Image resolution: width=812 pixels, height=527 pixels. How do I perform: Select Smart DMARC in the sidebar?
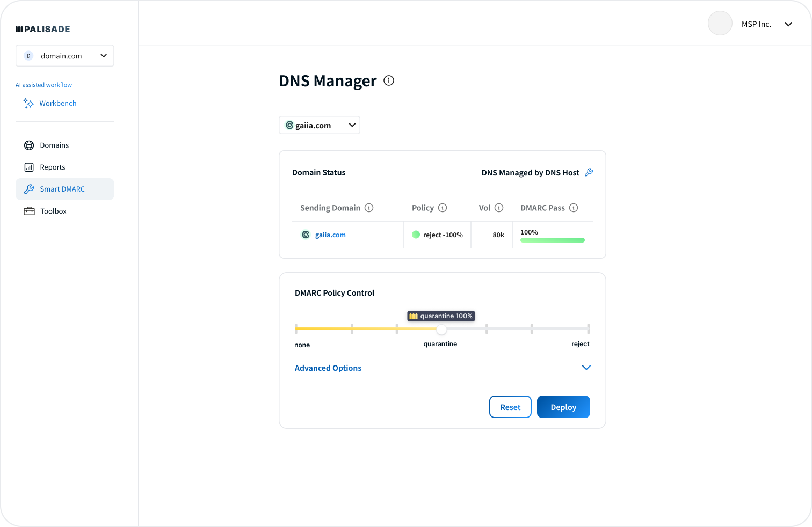click(x=62, y=189)
